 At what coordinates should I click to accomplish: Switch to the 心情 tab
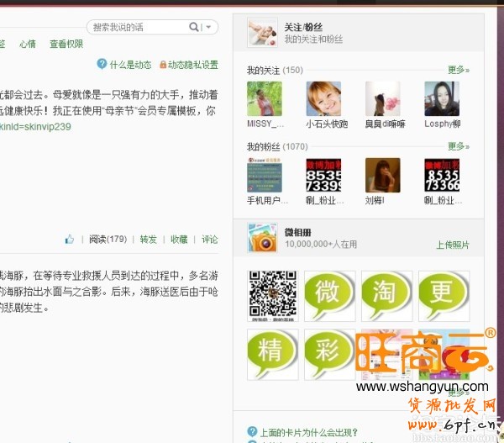point(28,44)
